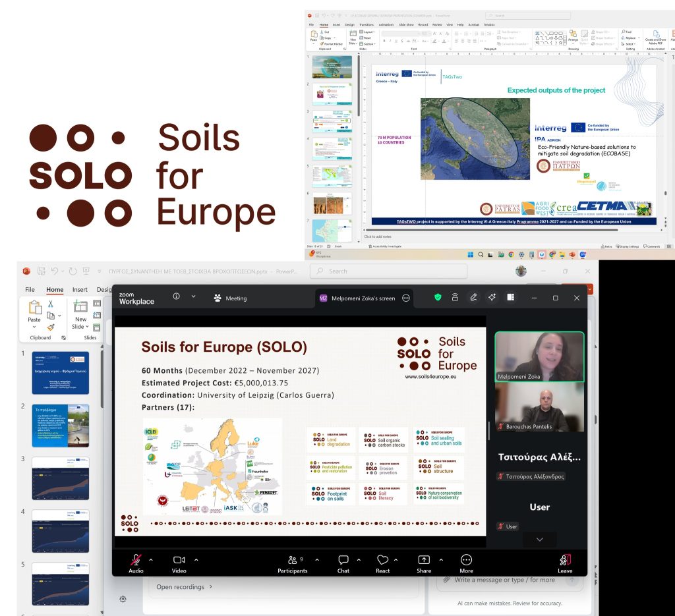Image resolution: width=675 pixels, height=616 pixels.
Task: Click Redo in the bottom PowerPoint title bar
Action: 73,271
